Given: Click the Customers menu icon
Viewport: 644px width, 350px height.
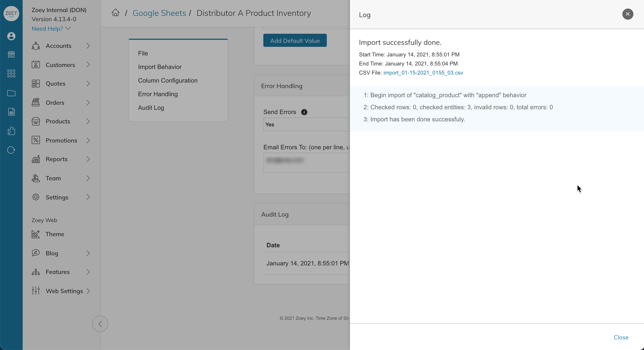Looking at the screenshot, I should point(36,65).
